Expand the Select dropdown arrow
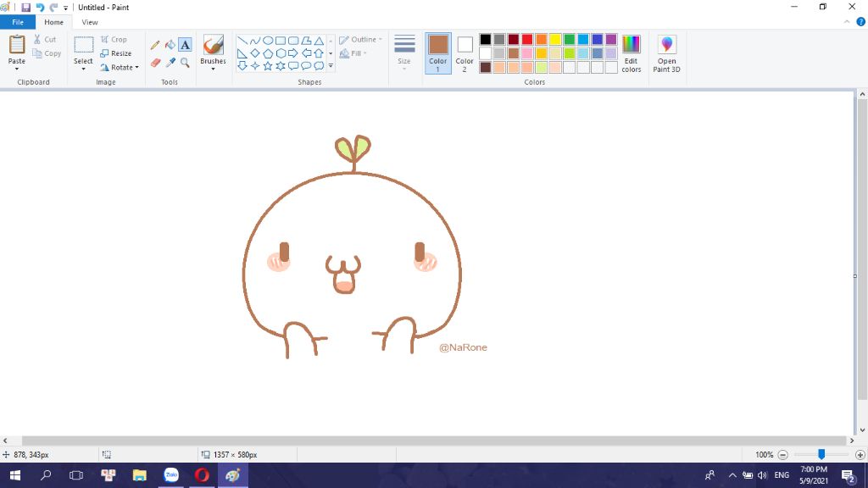868x488 pixels. (83, 69)
